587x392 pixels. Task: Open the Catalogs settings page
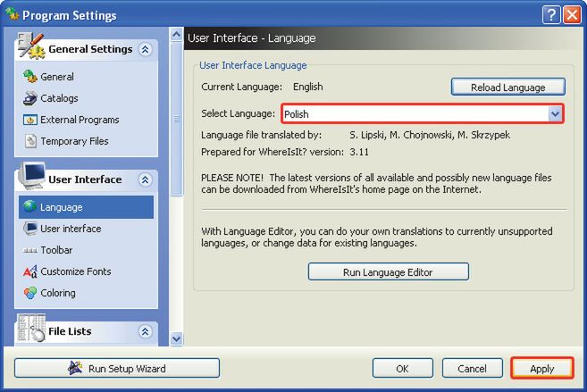click(59, 98)
